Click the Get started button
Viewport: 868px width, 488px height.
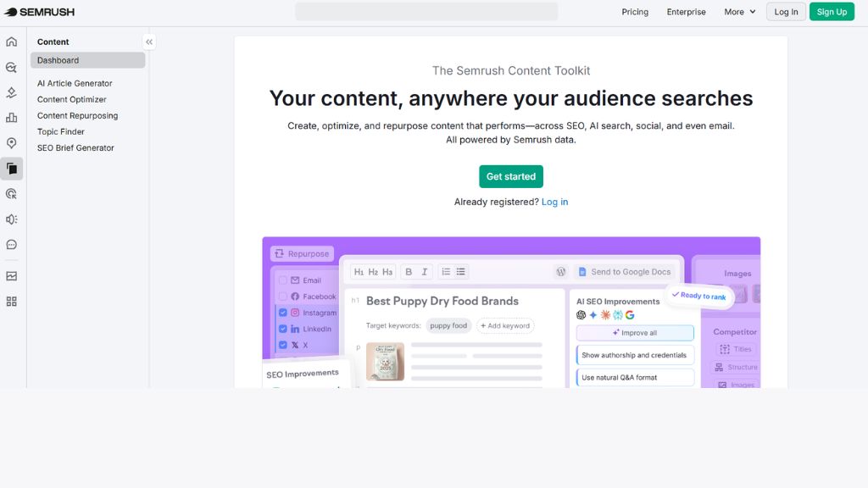(511, 176)
